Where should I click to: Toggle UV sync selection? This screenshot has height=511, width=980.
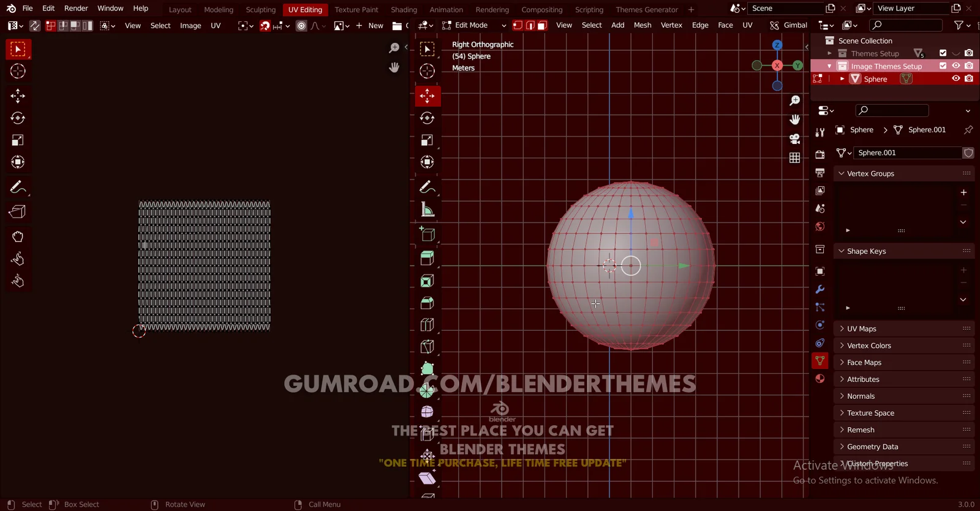tap(35, 26)
